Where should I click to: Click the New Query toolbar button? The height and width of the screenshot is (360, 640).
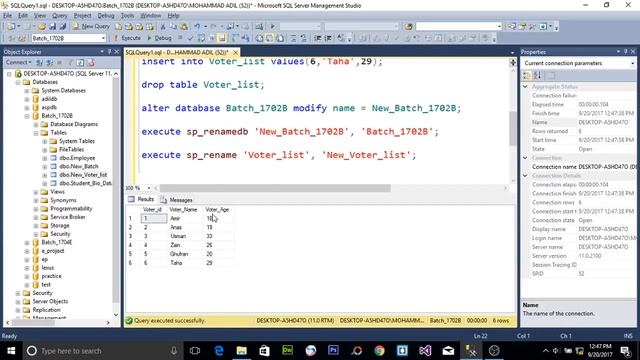coord(91,27)
